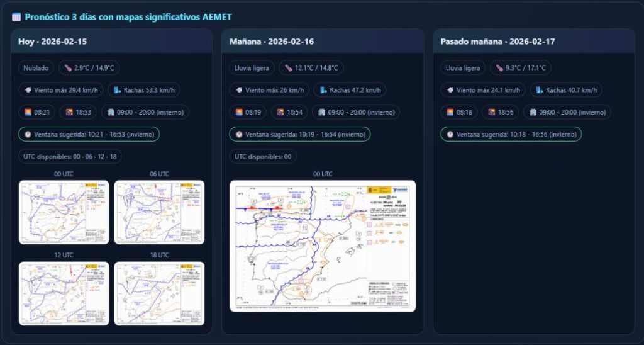Open the 00 UTC map thumbnail for today
Image resolution: width=644 pixels, height=345 pixels.
[64, 212]
